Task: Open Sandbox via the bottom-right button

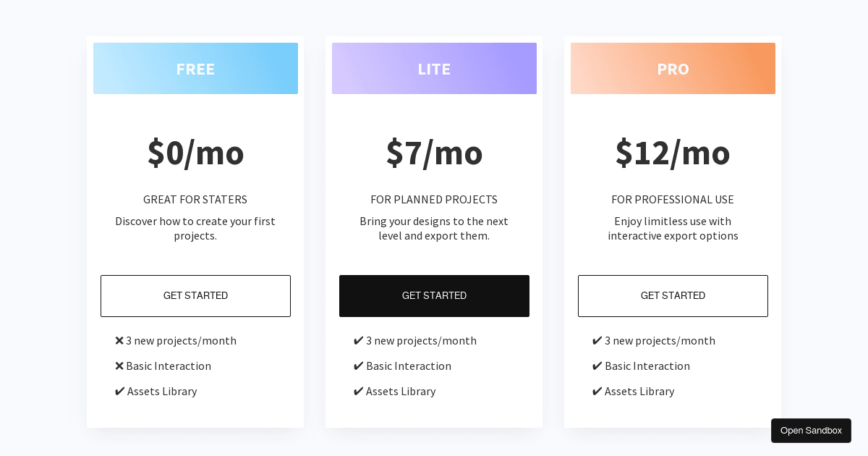Action: click(x=811, y=430)
